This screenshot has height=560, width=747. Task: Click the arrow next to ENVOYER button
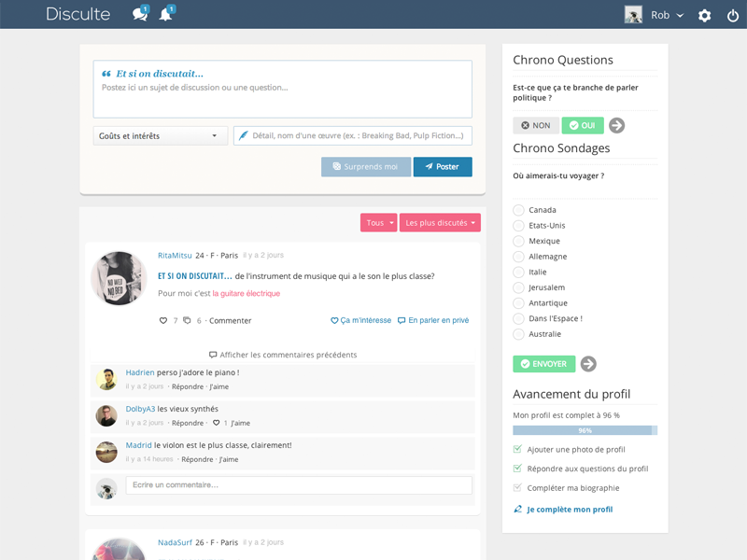coord(588,364)
